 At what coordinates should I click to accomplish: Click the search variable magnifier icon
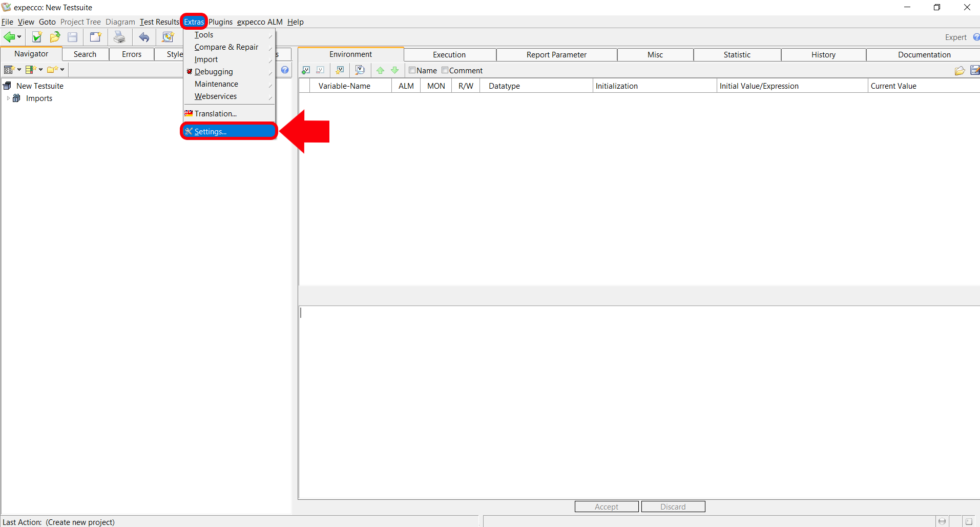(x=360, y=70)
